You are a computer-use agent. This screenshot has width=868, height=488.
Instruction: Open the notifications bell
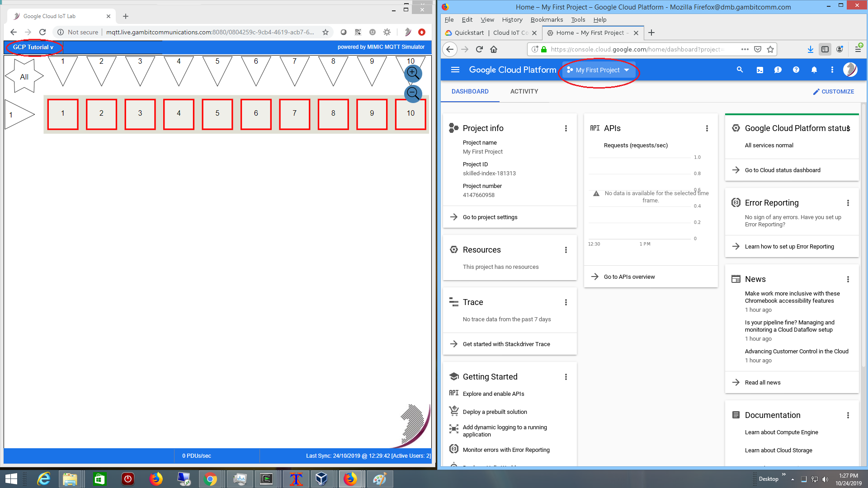tap(814, 70)
